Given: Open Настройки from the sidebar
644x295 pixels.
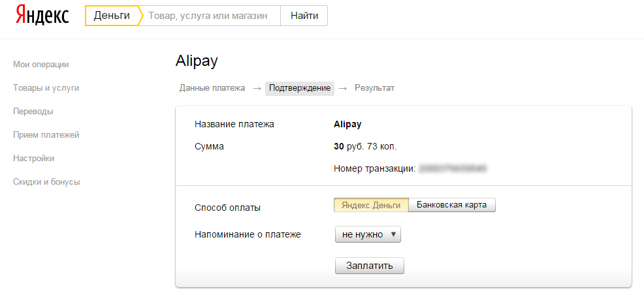Looking at the screenshot, I should [34, 158].
